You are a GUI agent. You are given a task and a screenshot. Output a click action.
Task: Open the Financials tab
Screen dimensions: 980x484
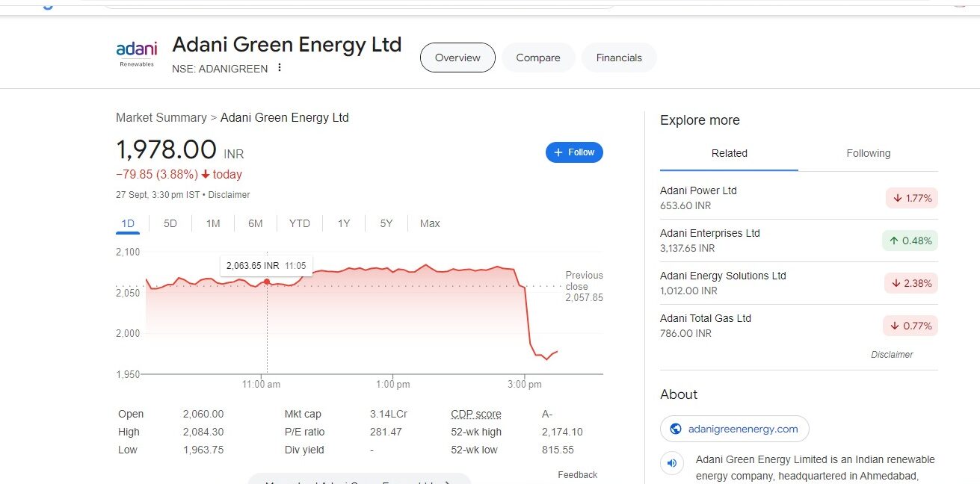[x=619, y=58]
